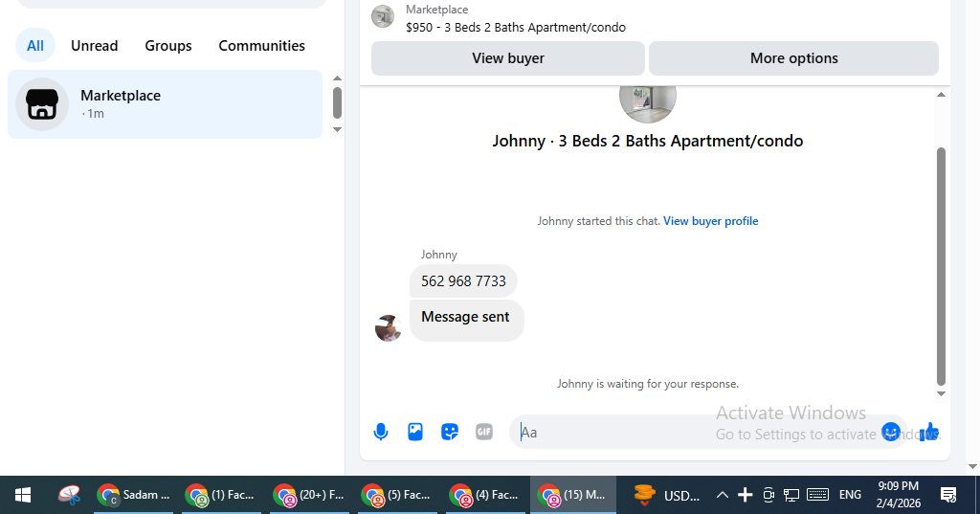Viewport: 980px width, 514px height.
Task: Click the conversation vertical scrollbar thumb
Action: pos(941,266)
